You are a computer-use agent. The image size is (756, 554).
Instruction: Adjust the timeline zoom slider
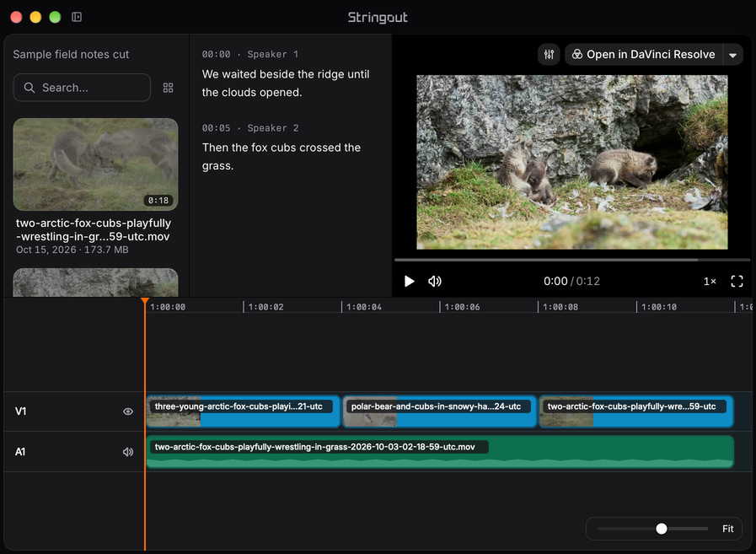pyautogui.click(x=662, y=529)
